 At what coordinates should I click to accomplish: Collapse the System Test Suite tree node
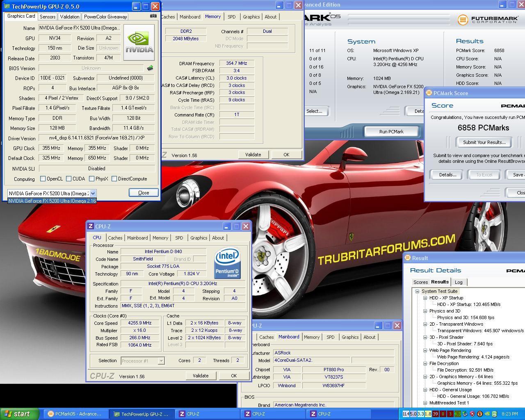tap(418, 291)
